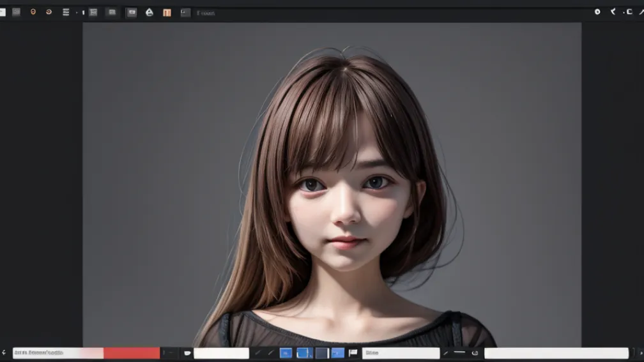Click the horizontal line icon in bottom bar
The image size is (644, 362).
pyautogui.click(x=459, y=352)
